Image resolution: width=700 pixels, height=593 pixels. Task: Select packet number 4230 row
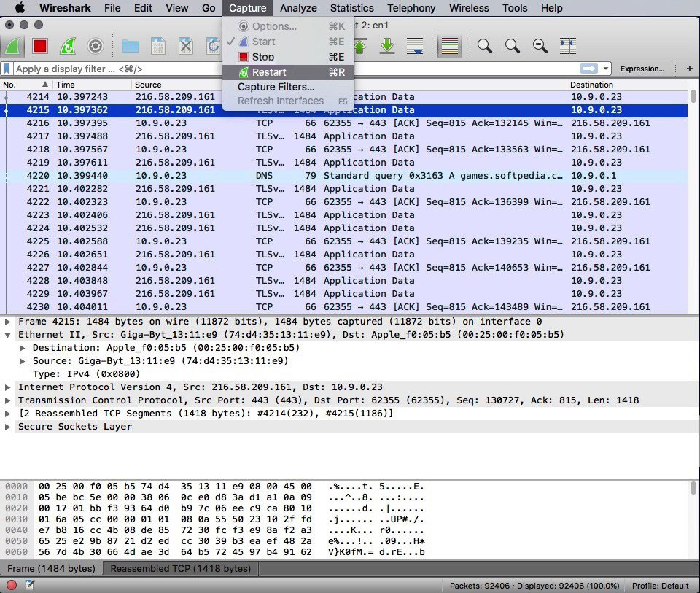[343, 307]
